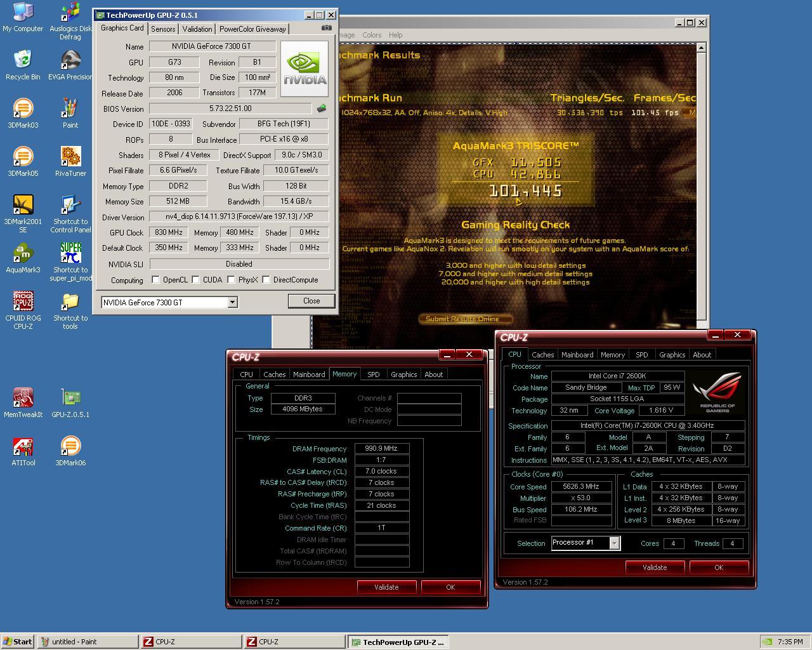Launch EVGA Precision desktop shortcut

click(x=70, y=65)
